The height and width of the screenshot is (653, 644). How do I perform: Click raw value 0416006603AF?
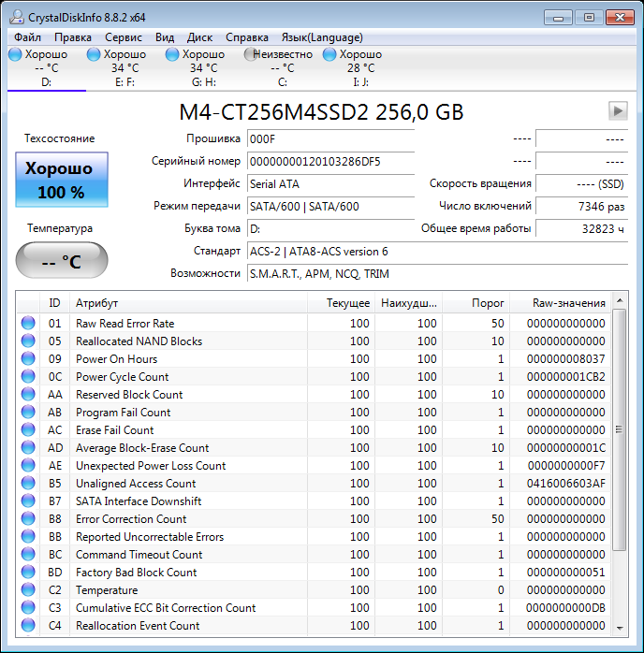coord(566,483)
